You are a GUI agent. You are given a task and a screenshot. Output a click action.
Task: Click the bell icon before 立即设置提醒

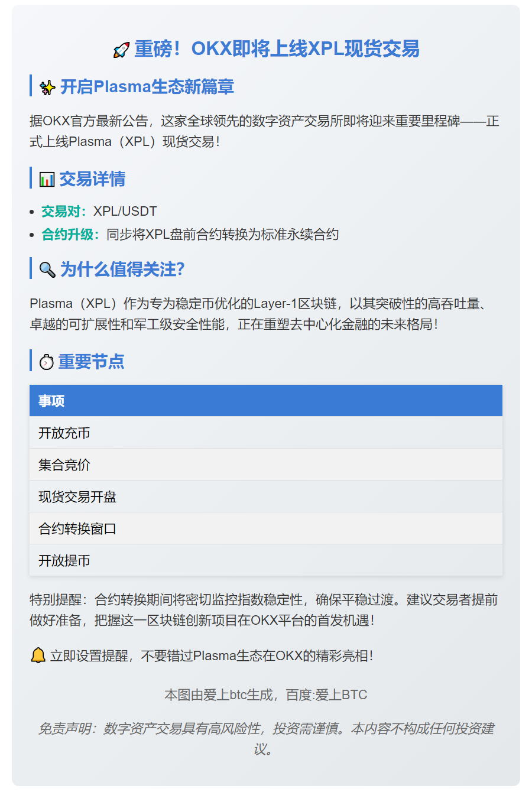tap(38, 655)
